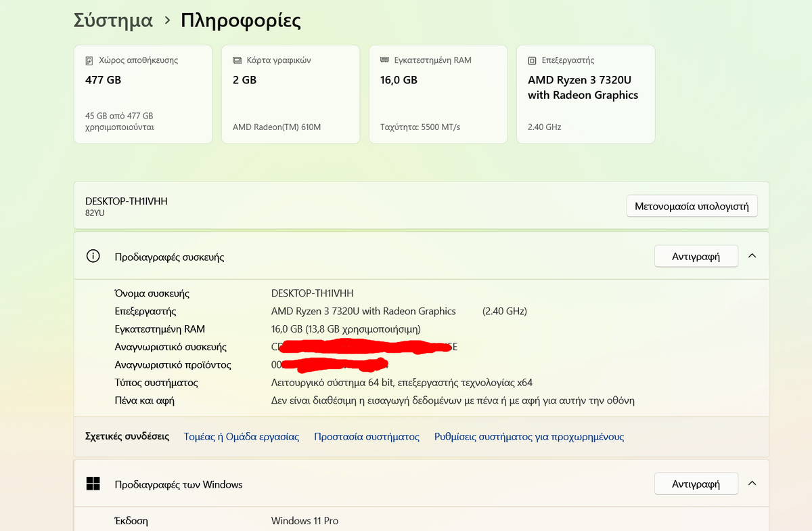This screenshot has height=531, width=812.
Task: Click the '(2.40 GHz)' value in specifications
Action: pyautogui.click(x=505, y=311)
